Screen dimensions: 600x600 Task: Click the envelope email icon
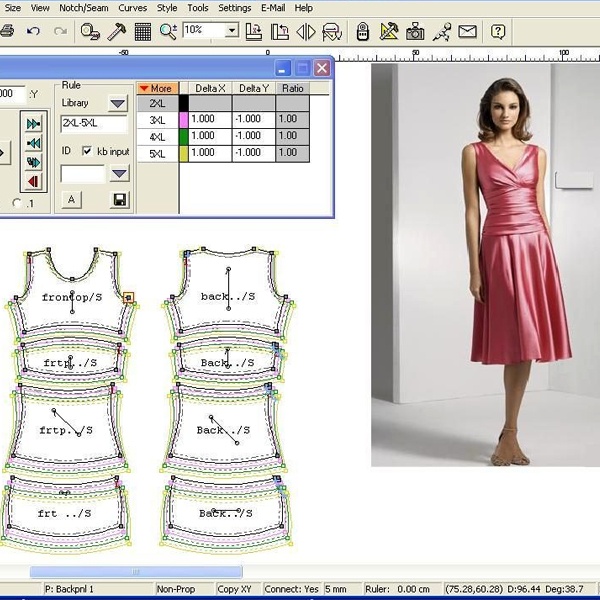click(467, 31)
